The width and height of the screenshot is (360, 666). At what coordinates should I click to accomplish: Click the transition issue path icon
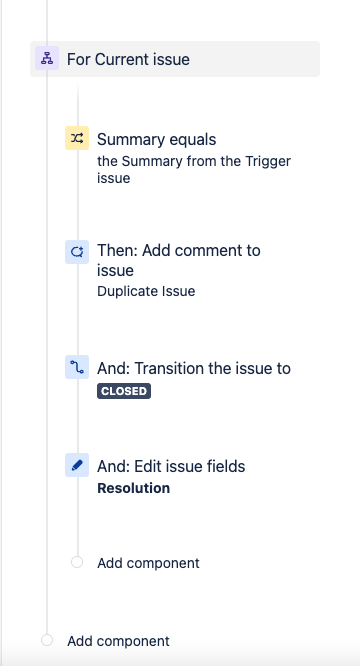click(x=77, y=367)
